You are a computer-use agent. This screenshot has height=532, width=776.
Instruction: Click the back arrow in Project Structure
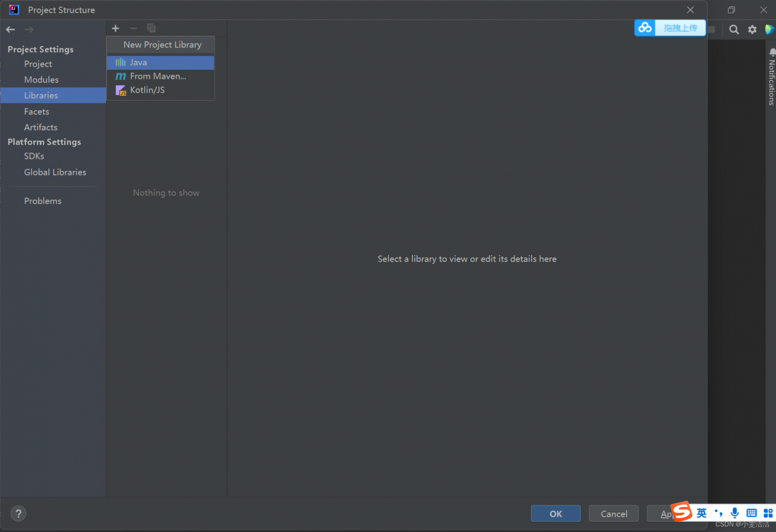tap(10, 29)
